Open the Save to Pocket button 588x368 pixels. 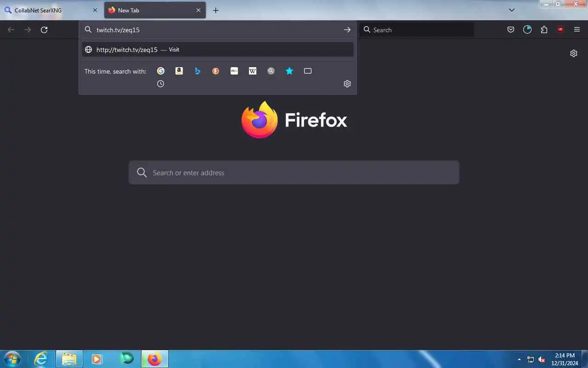[x=511, y=30]
